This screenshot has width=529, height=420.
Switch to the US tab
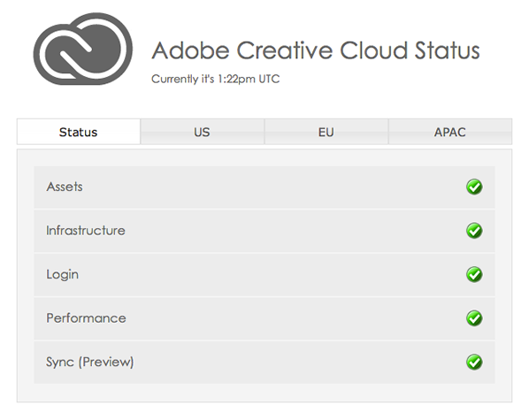tap(202, 132)
